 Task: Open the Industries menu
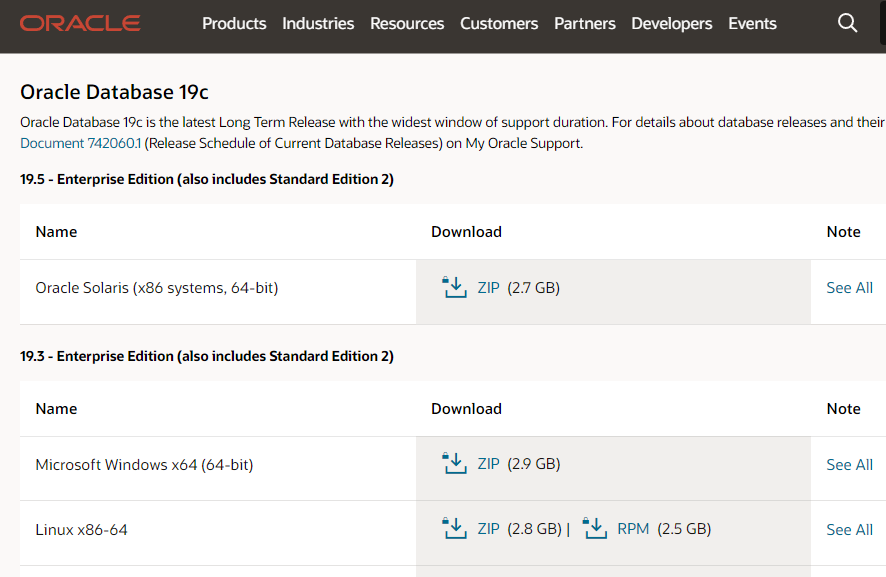coord(318,23)
